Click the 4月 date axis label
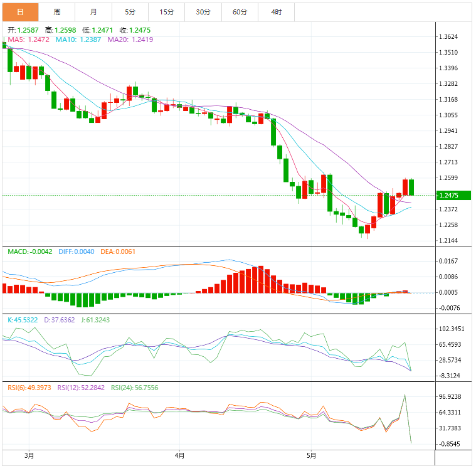This screenshot has height=471, width=476. tap(180, 455)
